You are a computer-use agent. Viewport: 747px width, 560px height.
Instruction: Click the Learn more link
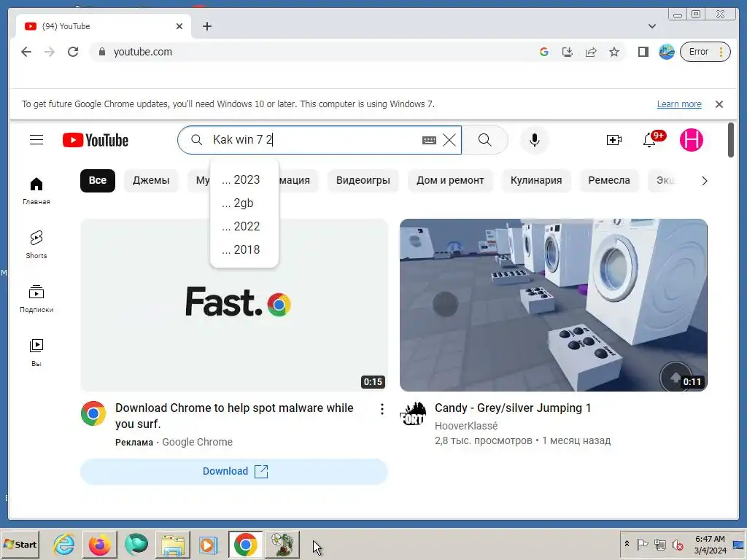(679, 104)
